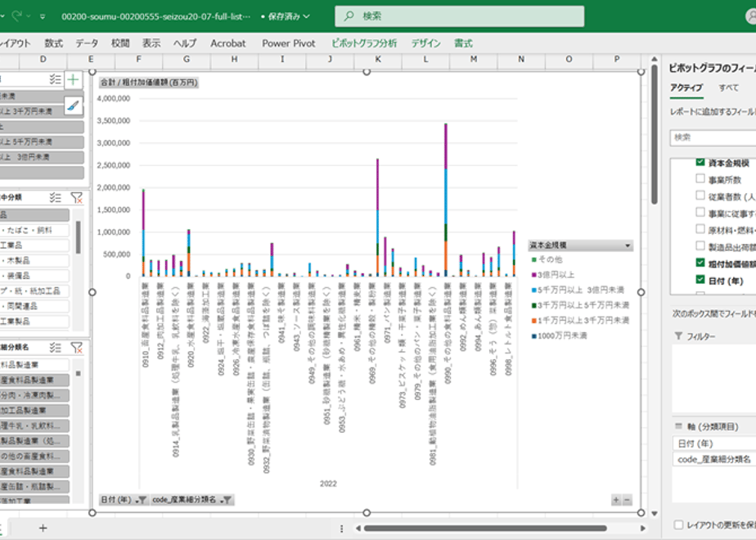Click the その他 legend entry
The width and height of the screenshot is (756, 540).
547,259
